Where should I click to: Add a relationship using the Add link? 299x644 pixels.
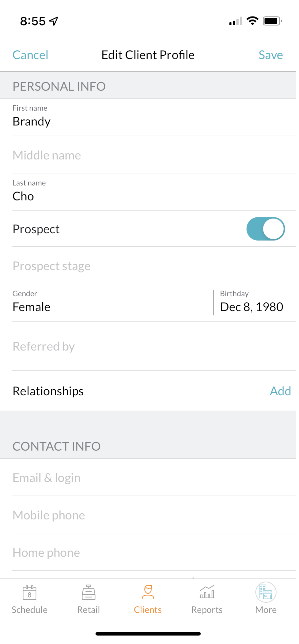click(x=280, y=391)
